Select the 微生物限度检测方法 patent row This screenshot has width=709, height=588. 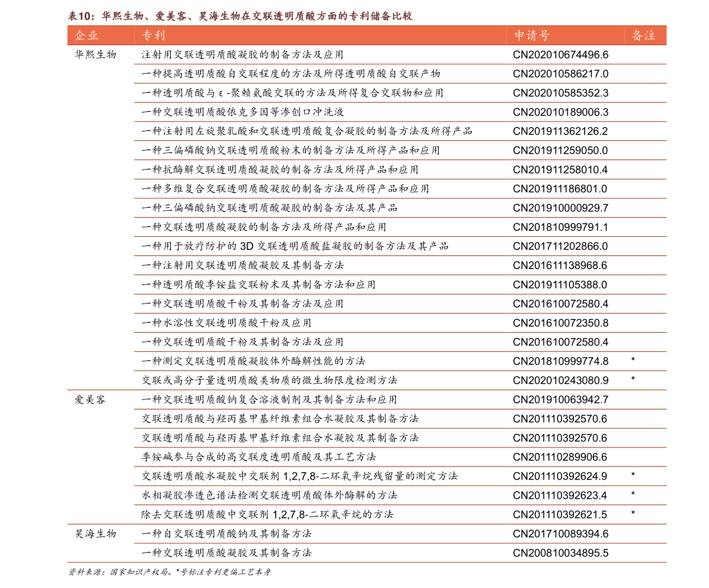[270, 380]
